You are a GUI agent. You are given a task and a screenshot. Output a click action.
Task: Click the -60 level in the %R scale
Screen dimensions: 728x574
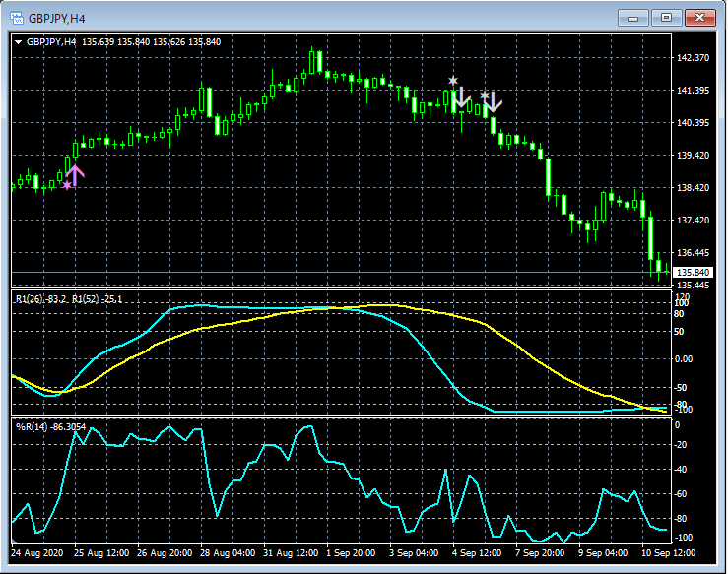pyautogui.click(x=680, y=493)
